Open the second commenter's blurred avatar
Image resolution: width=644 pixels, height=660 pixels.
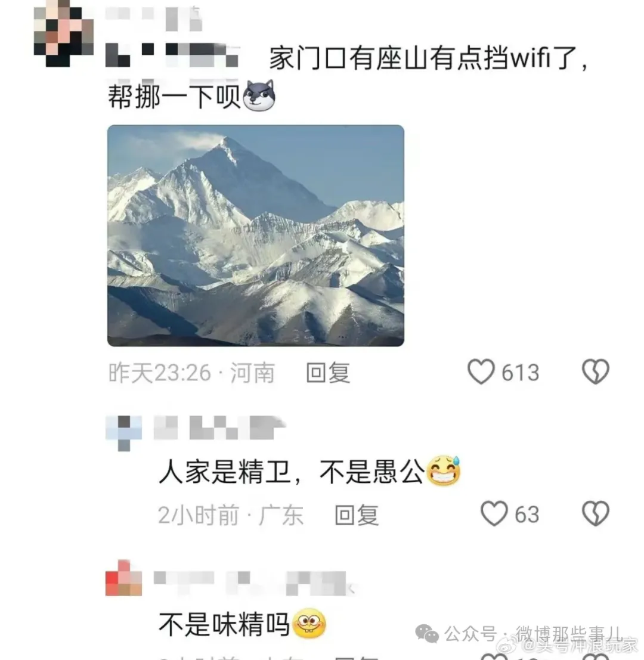(124, 433)
